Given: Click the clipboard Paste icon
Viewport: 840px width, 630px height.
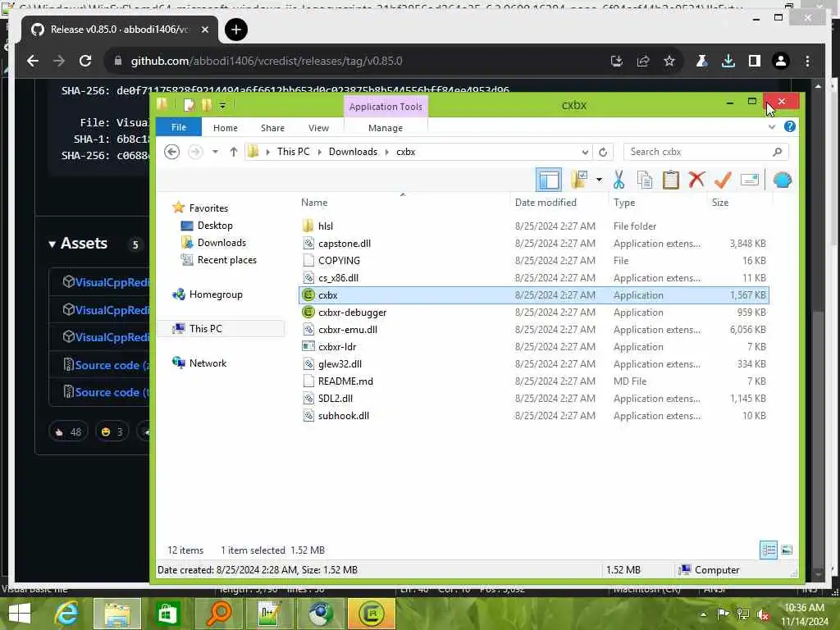Looking at the screenshot, I should 670,180.
